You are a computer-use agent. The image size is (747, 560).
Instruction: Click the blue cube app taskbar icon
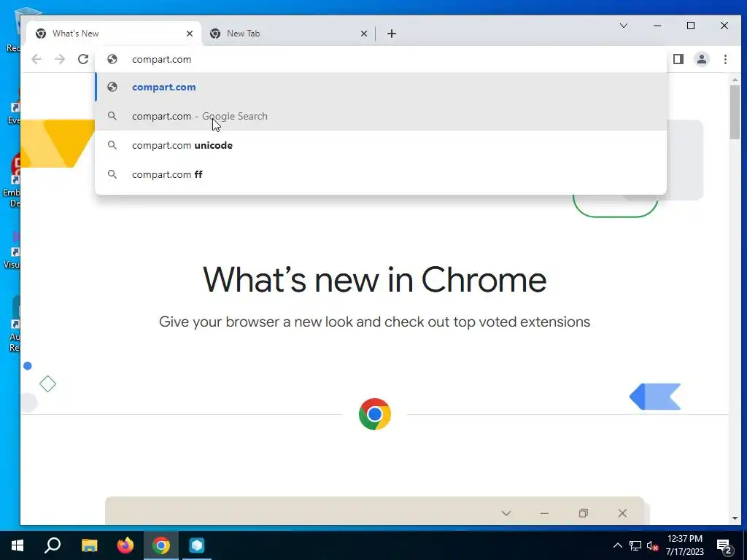197,545
